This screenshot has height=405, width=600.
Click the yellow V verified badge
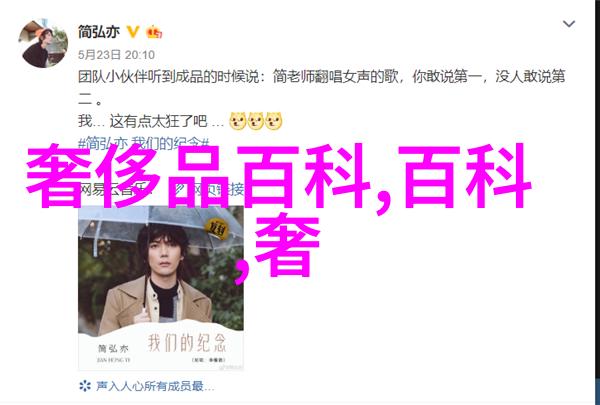coord(133,32)
